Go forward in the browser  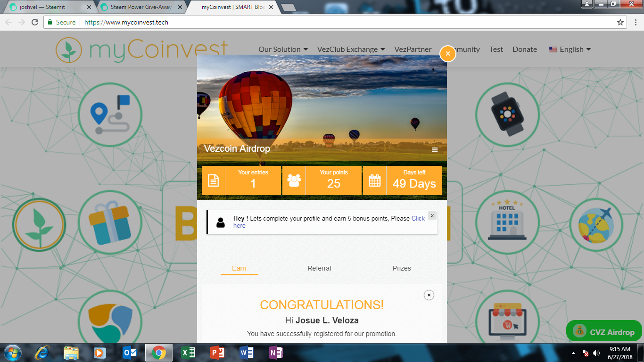point(22,22)
